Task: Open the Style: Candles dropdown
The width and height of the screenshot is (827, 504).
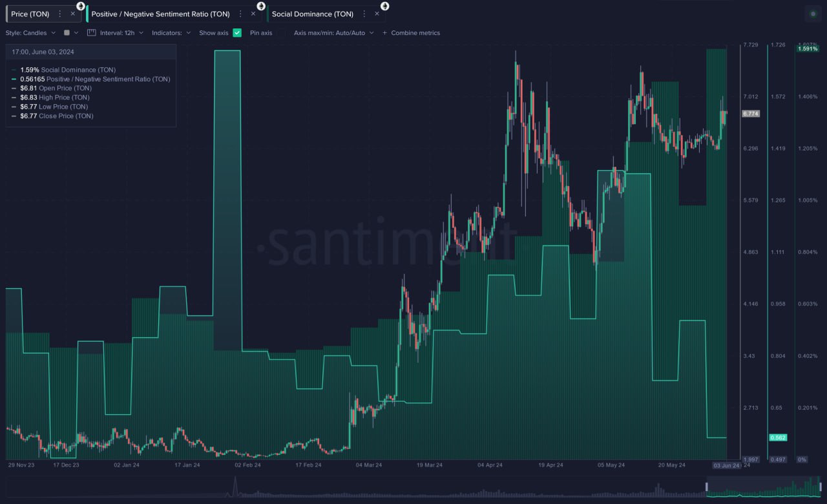Action: [x=30, y=32]
